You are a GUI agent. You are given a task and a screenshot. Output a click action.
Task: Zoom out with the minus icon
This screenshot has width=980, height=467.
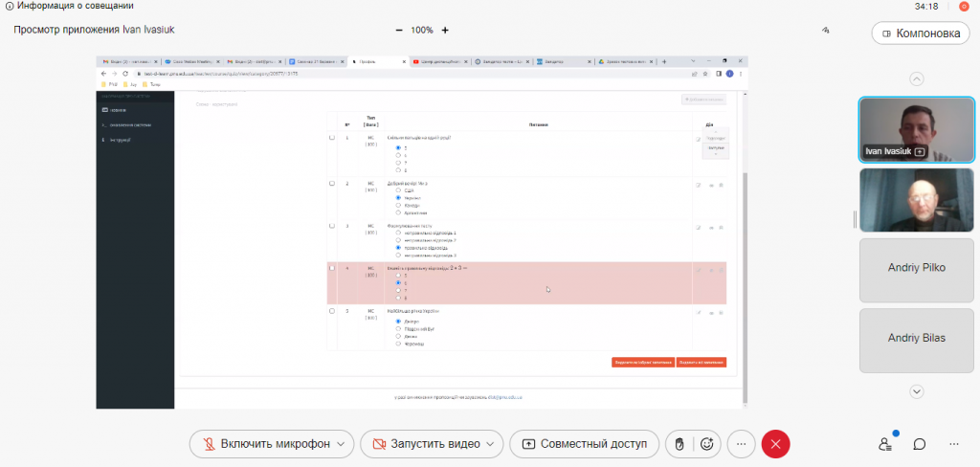pyautogui.click(x=399, y=30)
